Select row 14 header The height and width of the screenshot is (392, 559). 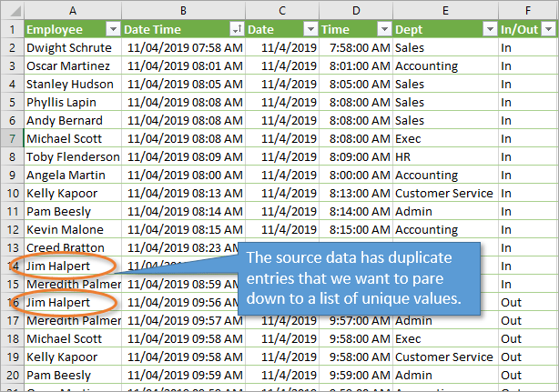12,266
